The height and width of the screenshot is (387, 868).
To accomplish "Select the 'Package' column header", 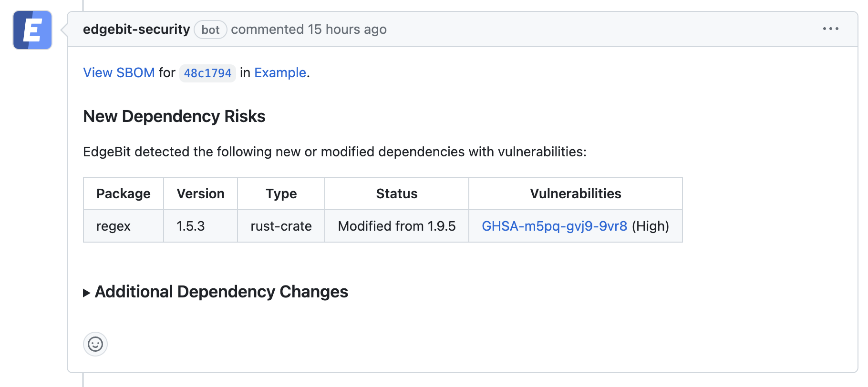I will pyautogui.click(x=124, y=193).
